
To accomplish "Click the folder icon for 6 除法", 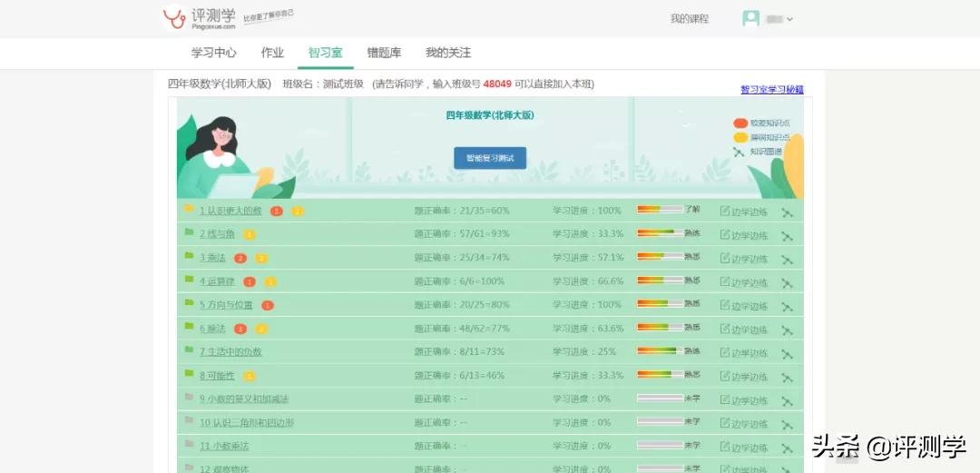I will 189,327.
